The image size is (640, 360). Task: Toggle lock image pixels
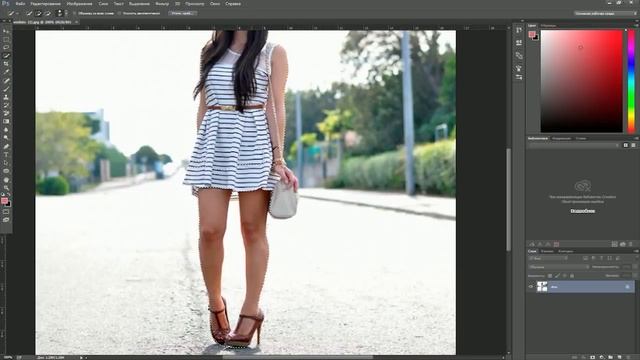pos(557,276)
